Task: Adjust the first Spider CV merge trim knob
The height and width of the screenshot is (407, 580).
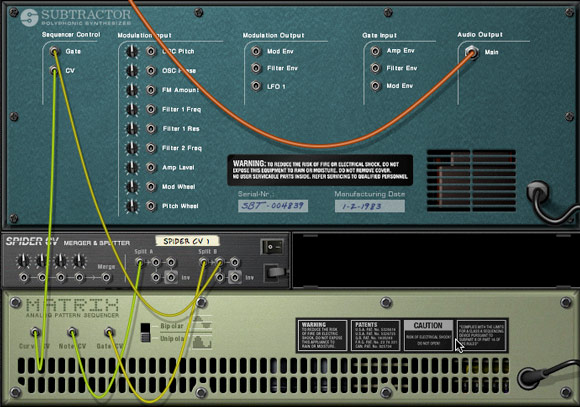Action: click(x=23, y=260)
